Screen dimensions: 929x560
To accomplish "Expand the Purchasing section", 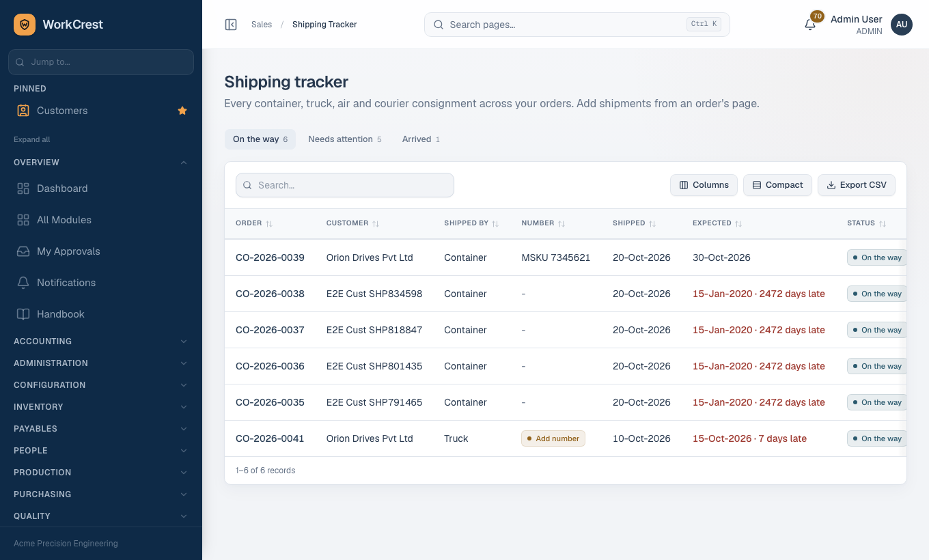I will point(101,494).
